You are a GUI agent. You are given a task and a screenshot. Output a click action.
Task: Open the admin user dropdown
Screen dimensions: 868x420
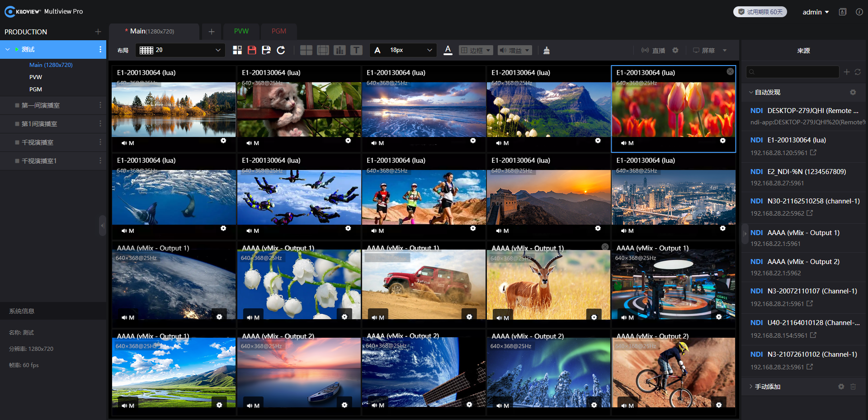816,12
